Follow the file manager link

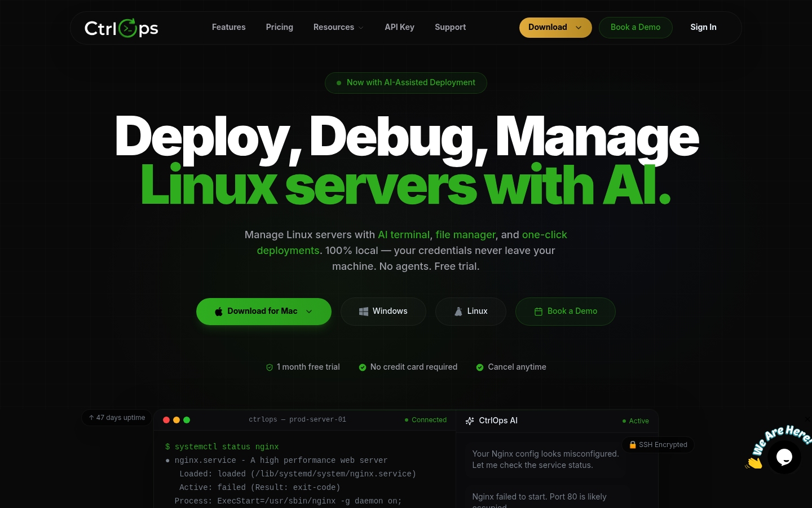pos(465,235)
